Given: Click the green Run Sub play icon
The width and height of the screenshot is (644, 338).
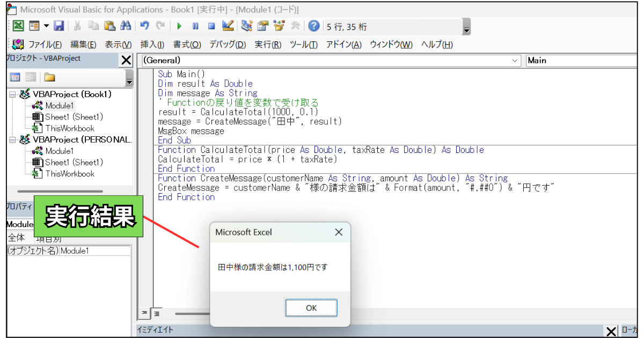Looking at the screenshot, I should point(180,26).
